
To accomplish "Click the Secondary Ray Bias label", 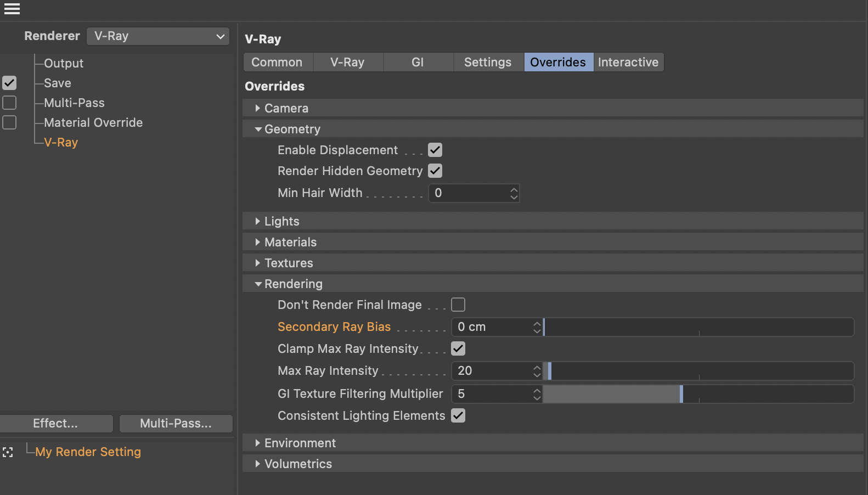I will [x=334, y=327].
